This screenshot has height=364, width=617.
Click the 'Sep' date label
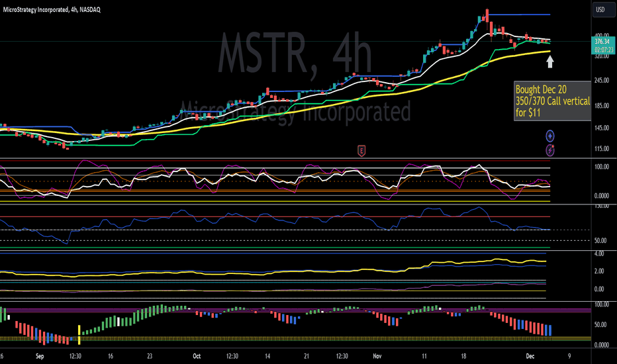40,356
